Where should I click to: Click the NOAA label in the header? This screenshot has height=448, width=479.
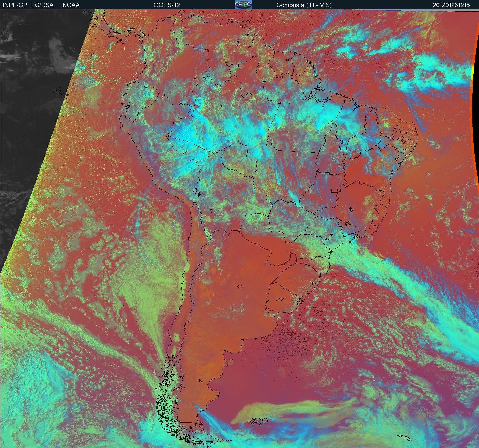coord(71,5)
